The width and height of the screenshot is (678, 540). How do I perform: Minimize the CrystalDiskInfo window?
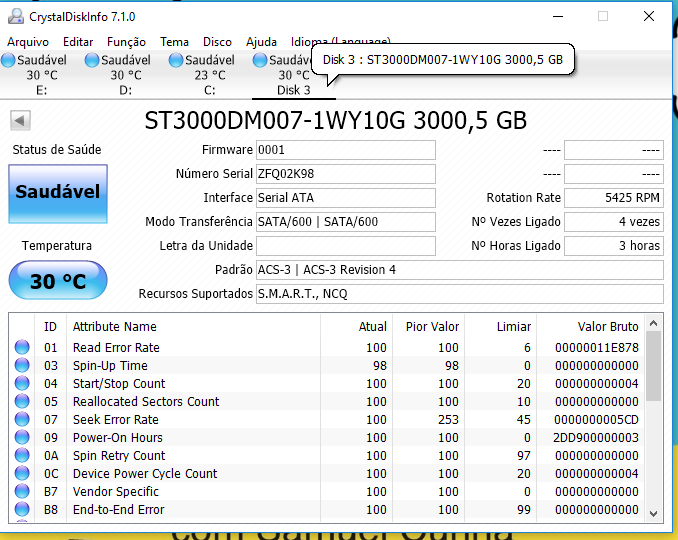pyautogui.click(x=558, y=16)
